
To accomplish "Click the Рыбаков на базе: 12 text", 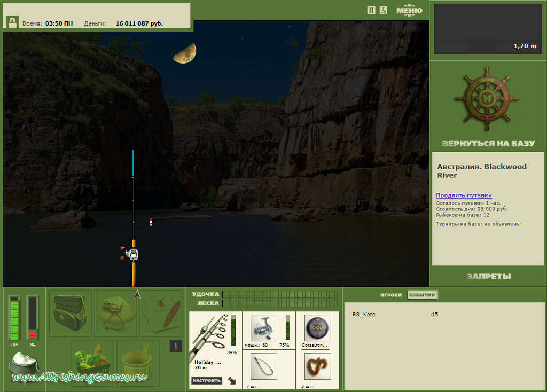I will (x=463, y=215).
